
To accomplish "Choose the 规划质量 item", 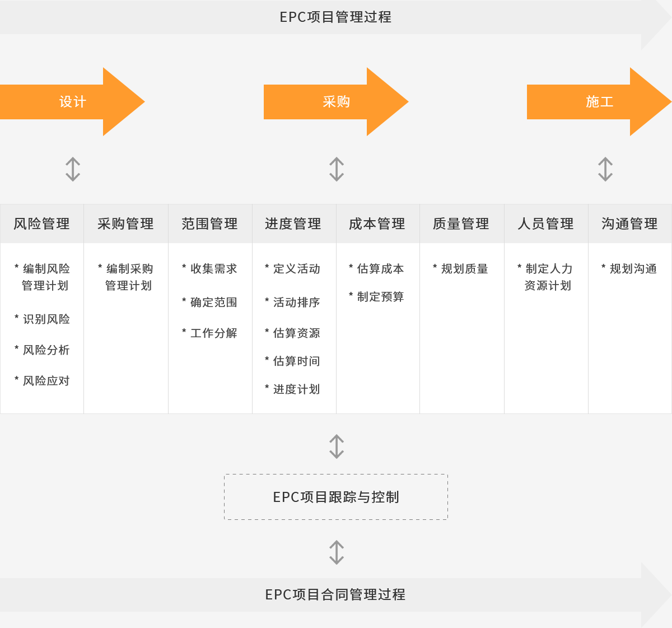I will point(460,269).
